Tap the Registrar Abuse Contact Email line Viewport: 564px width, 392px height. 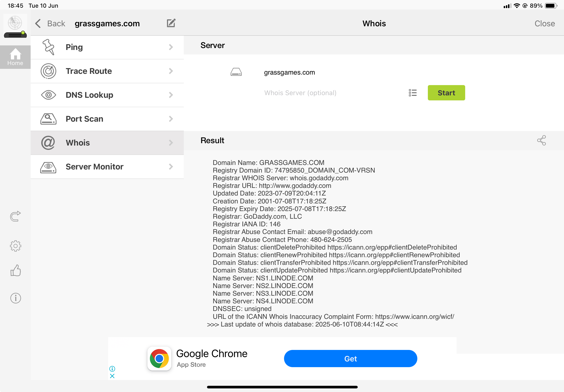(293, 232)
